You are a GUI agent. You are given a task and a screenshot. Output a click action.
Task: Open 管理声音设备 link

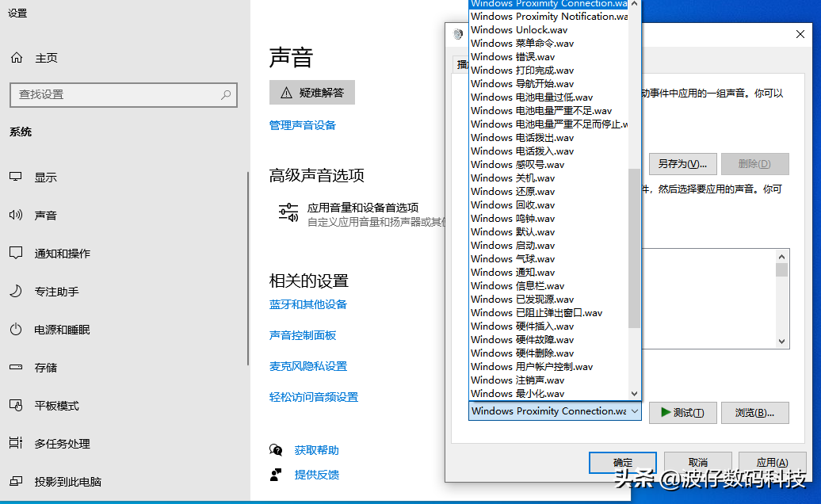(303, 126)
